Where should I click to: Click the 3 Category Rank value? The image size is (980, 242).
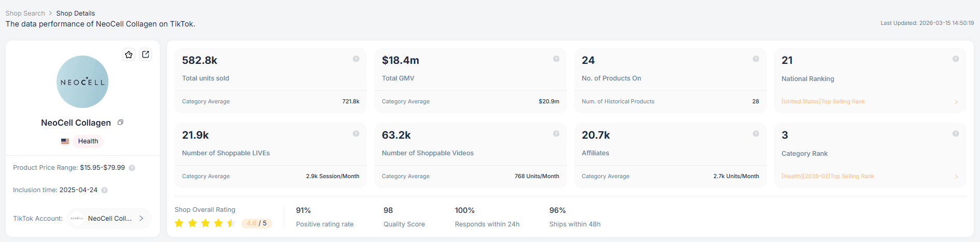click(x=785, y=135)
